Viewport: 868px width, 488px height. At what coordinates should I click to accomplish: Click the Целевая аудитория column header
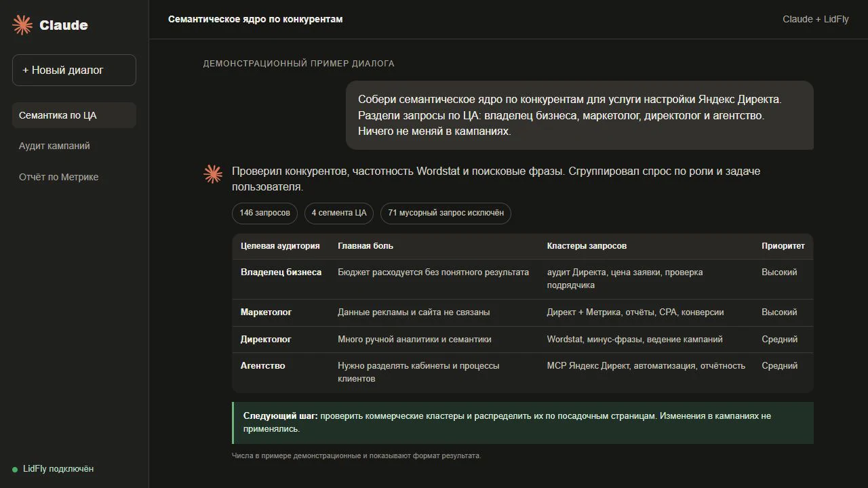click(x=280, y=246)
